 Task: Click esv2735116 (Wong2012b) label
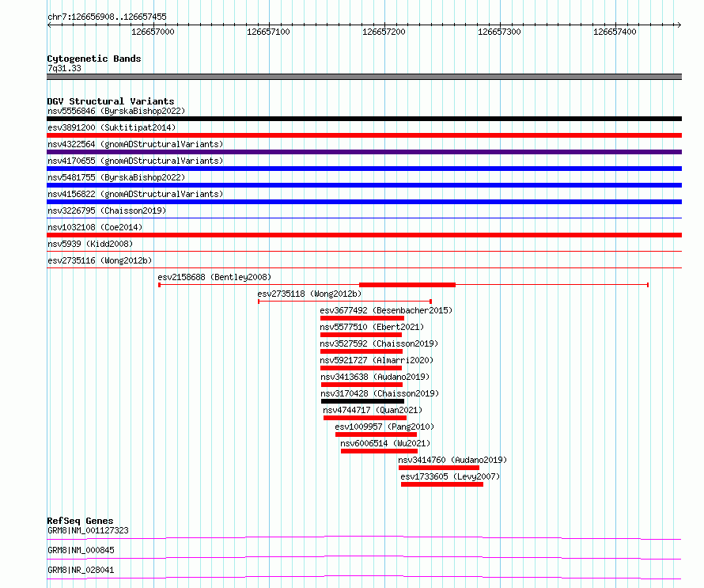pos(100,260)
